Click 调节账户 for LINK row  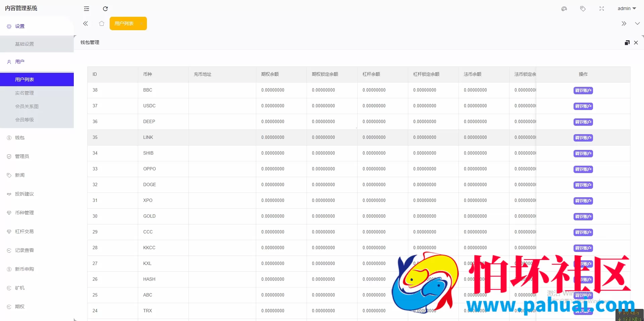click(583, 138)
